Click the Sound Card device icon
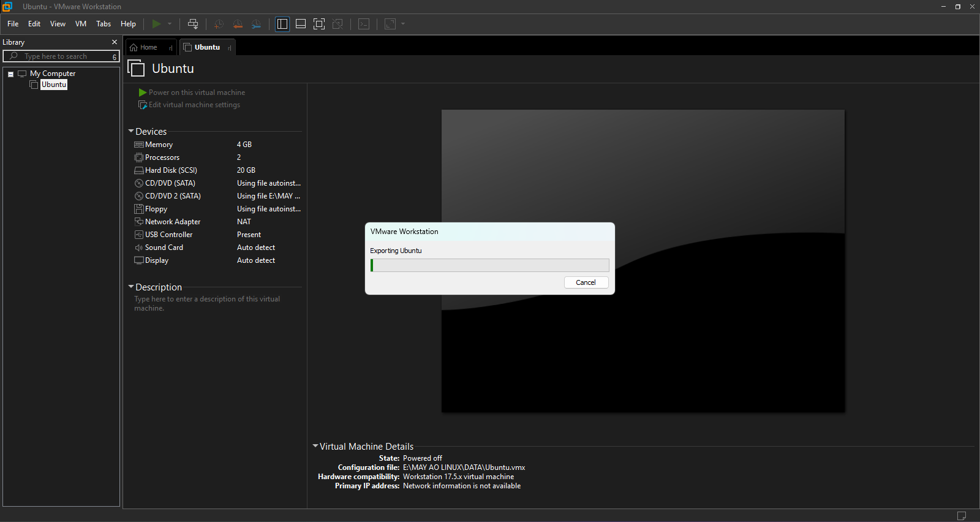 click(x=139, y=248)
